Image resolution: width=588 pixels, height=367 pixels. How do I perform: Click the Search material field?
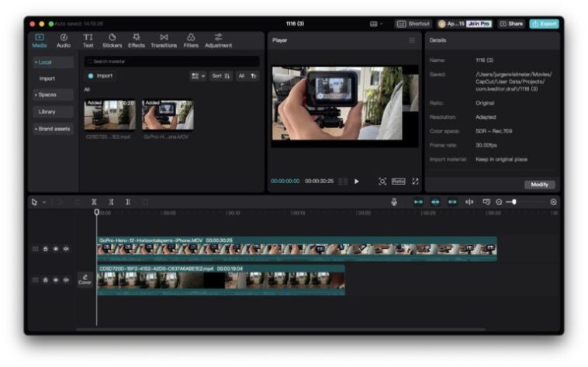pyautogui.click(x=171, y=61)
